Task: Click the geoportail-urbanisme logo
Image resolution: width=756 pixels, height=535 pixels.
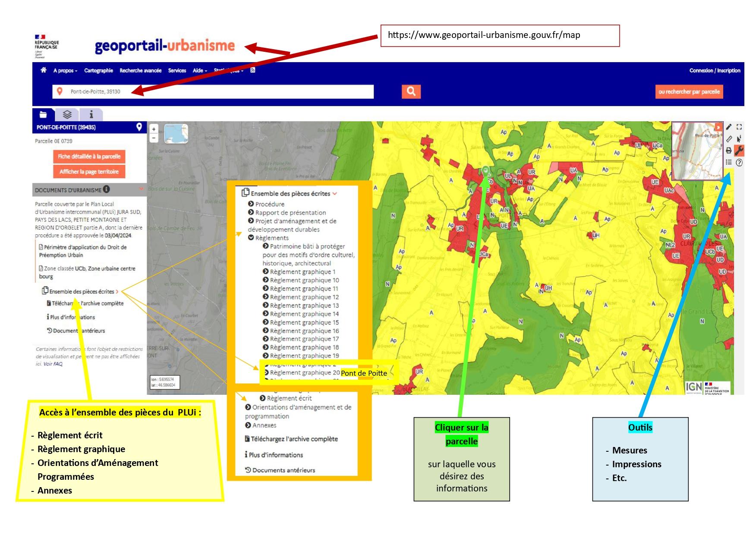Action: (165, 46)
